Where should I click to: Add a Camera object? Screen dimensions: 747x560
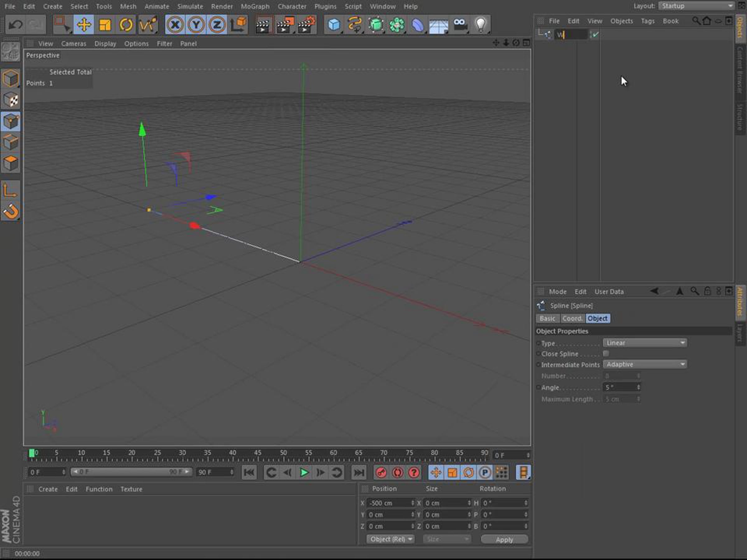point(460,25)
